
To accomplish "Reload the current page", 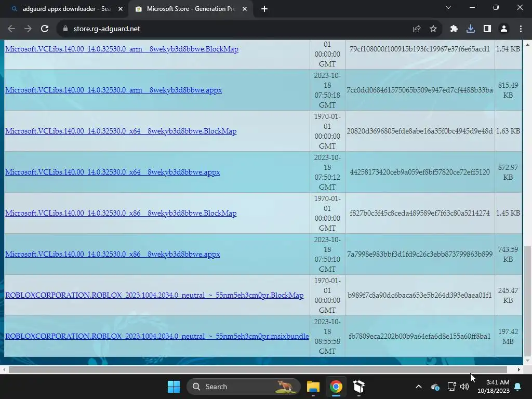I will coord(45,29).
